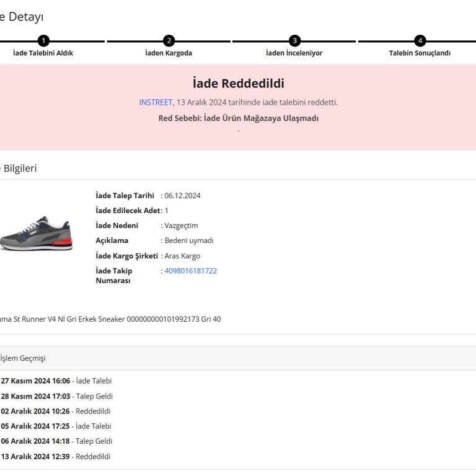This screenshot has width=476, height=476.
Task: Click the İade Reddedildi heading
Action: pyautogui.click(x=238, y=83)
